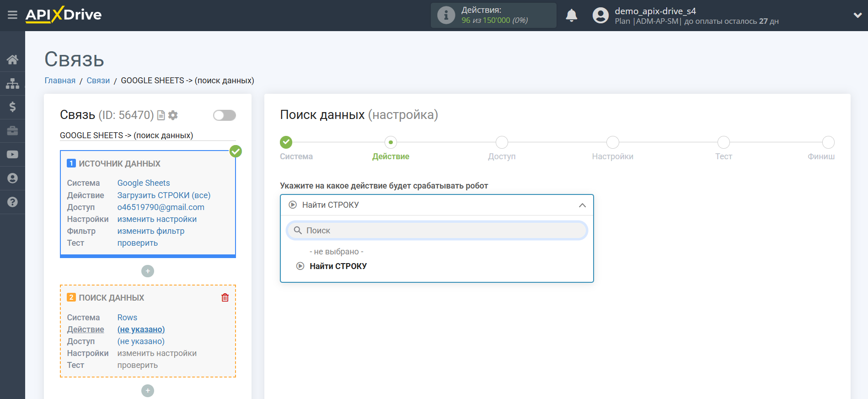Open connection settings gear icon
This screenshot has width=868, height=399.
pos(173,115)
